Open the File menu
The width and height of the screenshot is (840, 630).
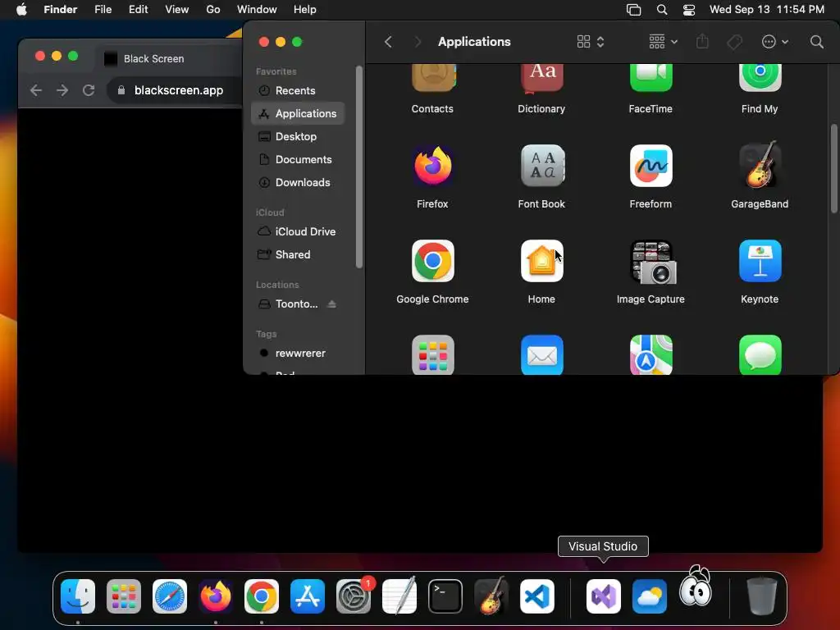coord(103,10)
